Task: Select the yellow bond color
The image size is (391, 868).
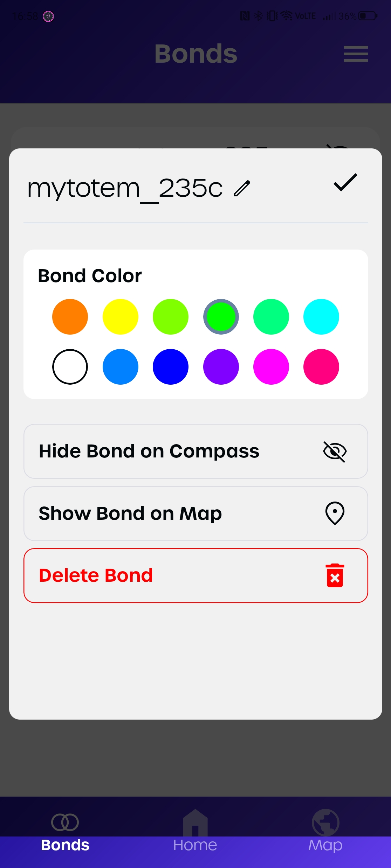Action: [121, 317]
